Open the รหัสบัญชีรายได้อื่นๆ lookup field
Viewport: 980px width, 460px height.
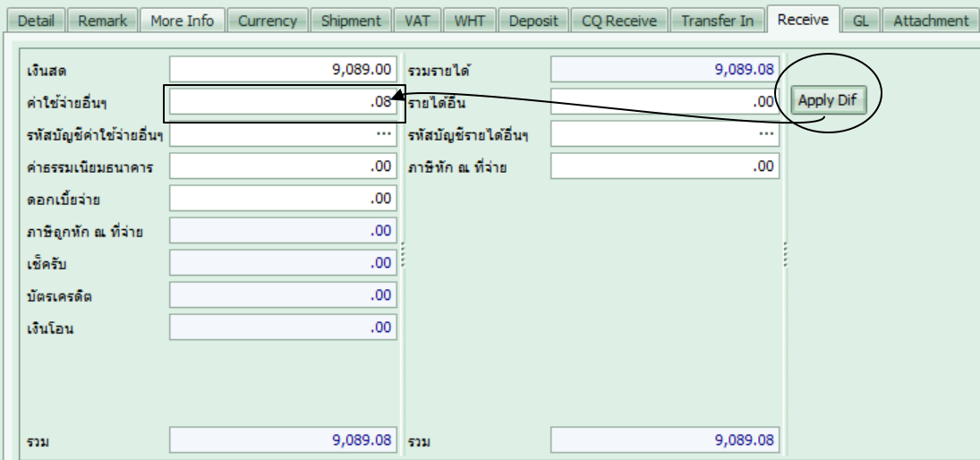point(664,134)
